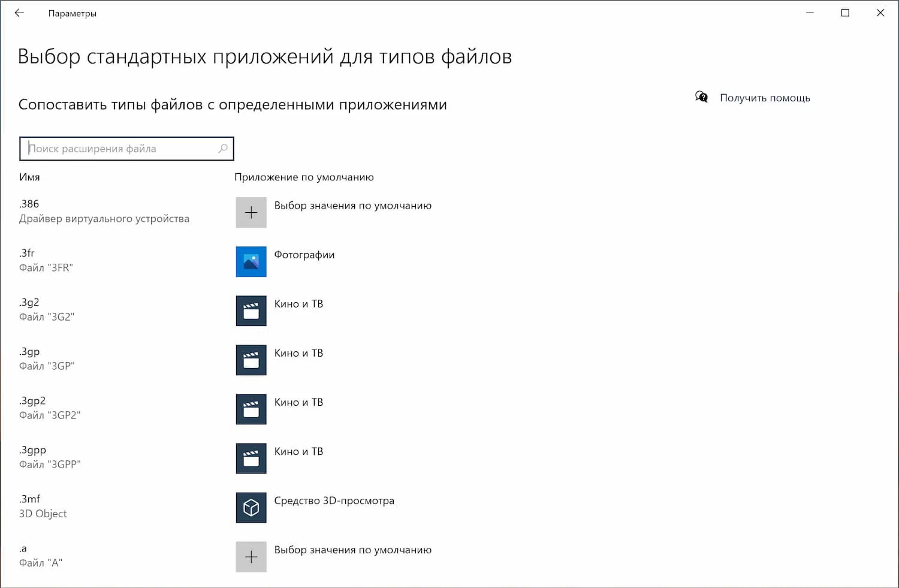Click the Параметры title in the header
Viewport: 899px width, 588px height.
coord(72,13)
